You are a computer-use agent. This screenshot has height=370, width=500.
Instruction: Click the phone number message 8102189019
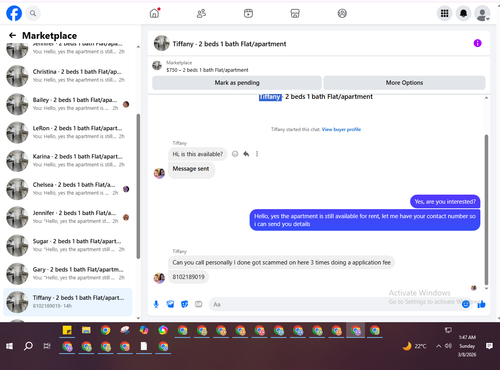(x=188, y=277)
